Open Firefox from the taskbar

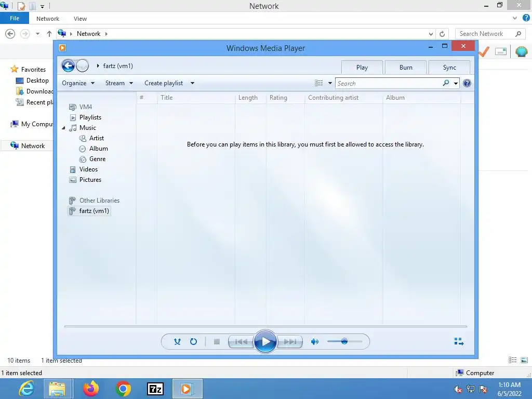click(x=91, y=389)
